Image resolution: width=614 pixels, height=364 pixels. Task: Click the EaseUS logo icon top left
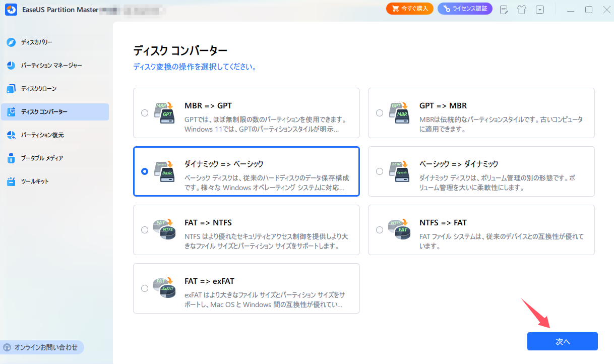(x=11, y=9)
